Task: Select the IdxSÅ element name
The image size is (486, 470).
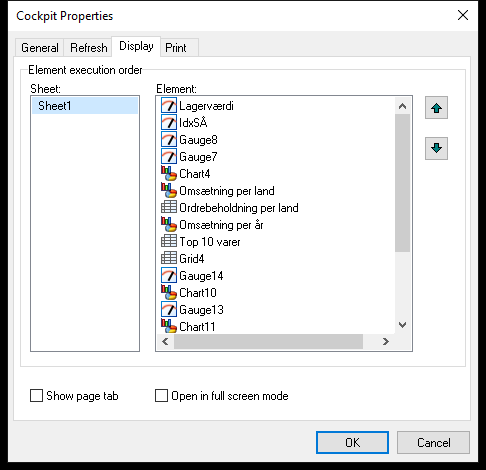Action: (193, 123)
